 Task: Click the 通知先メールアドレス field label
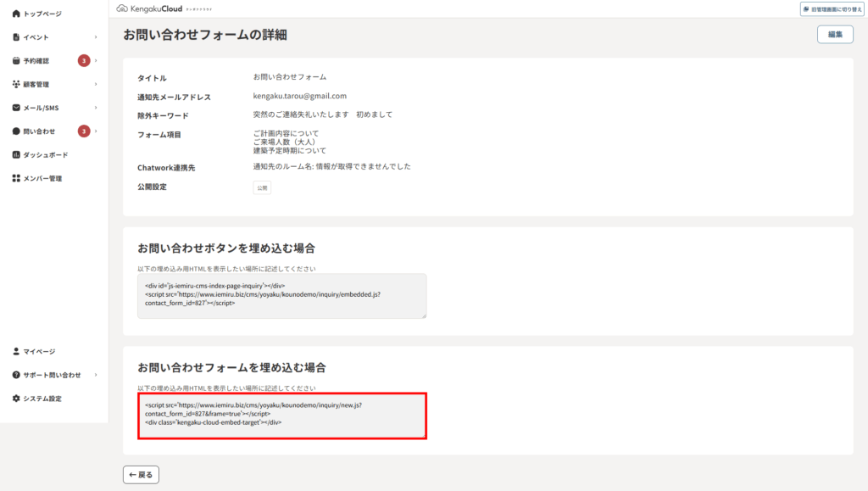pos(174,97)
